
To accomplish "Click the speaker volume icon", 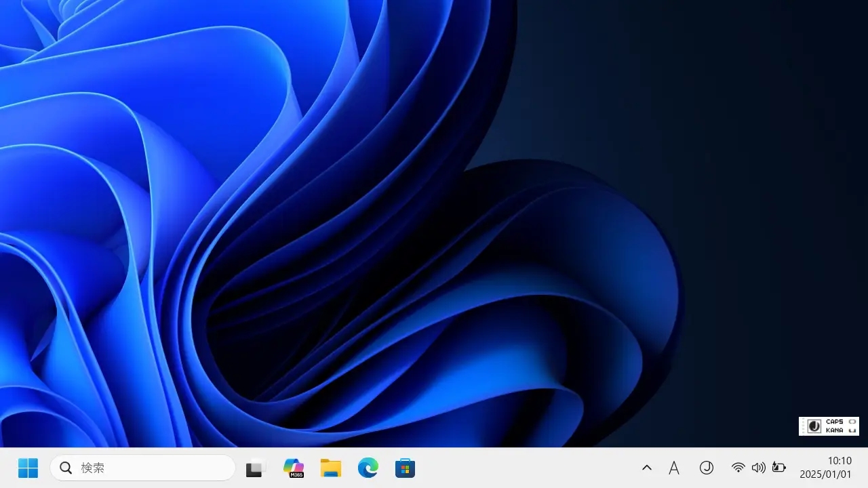I will (x=758, y=468).
